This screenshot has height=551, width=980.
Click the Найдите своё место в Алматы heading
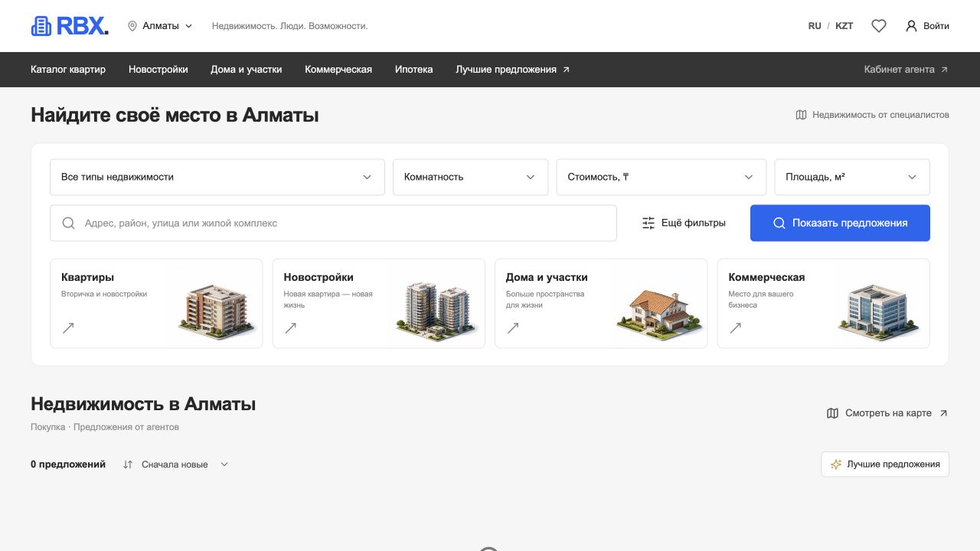coord(175,115)
